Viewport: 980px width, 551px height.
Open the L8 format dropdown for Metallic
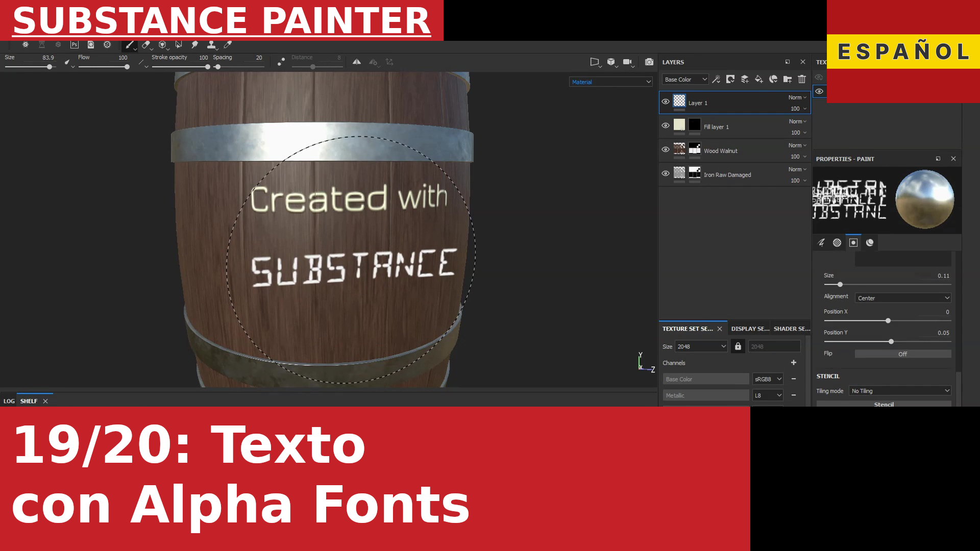point(768,395)
